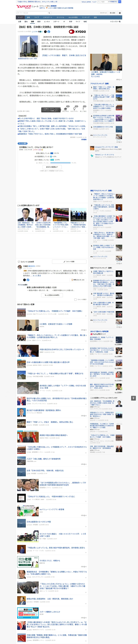Click the scroll-to-top arrow button
This screenshot has height=644, width=138.
(x=133, y=398)
